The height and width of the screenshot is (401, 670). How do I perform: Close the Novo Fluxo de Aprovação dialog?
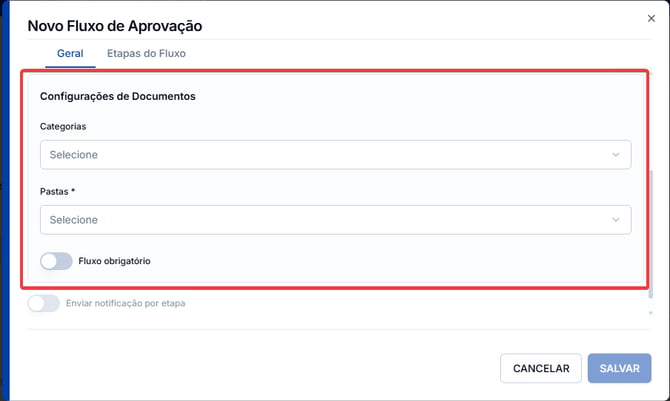pyautogui.click(x=651, y=18)
